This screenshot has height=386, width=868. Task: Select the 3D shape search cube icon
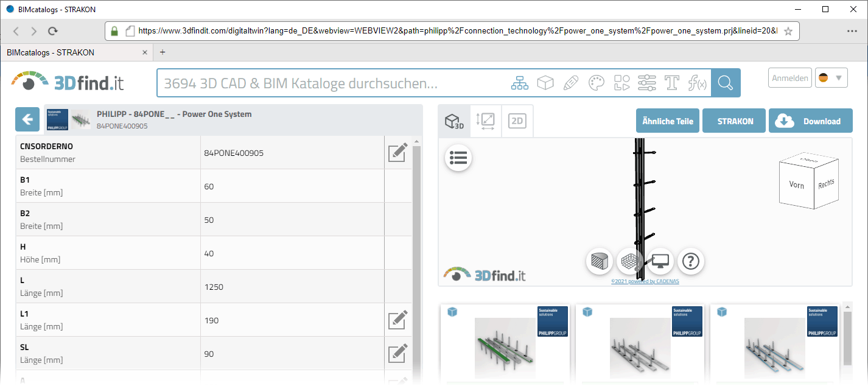(x=545, y=83)
